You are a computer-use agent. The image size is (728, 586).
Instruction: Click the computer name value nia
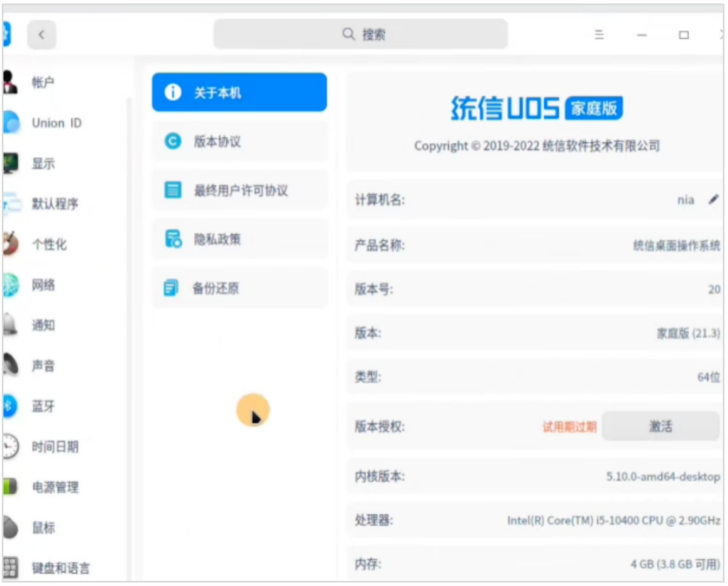pyautogui.click(x=686, y=200)
